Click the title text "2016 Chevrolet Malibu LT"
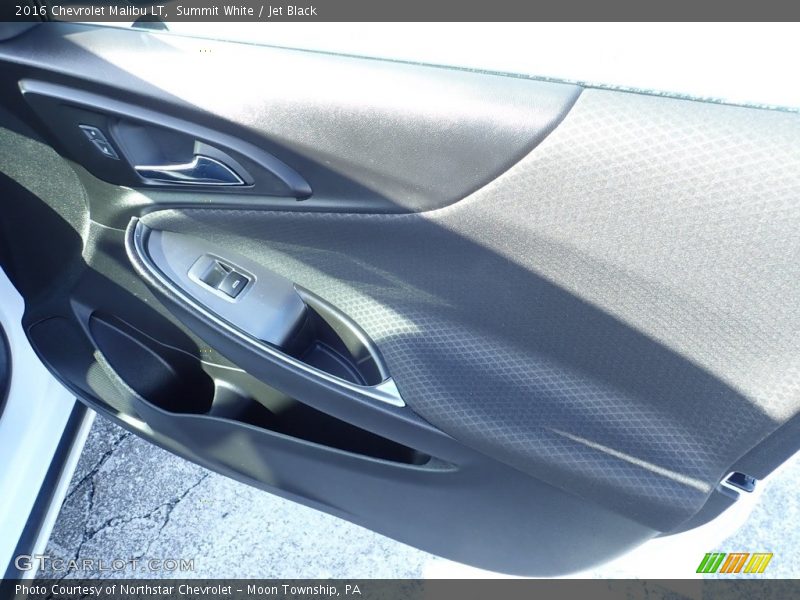Image resolution: width=800 pixels, height=600 pixels. [x=91, y=11]
